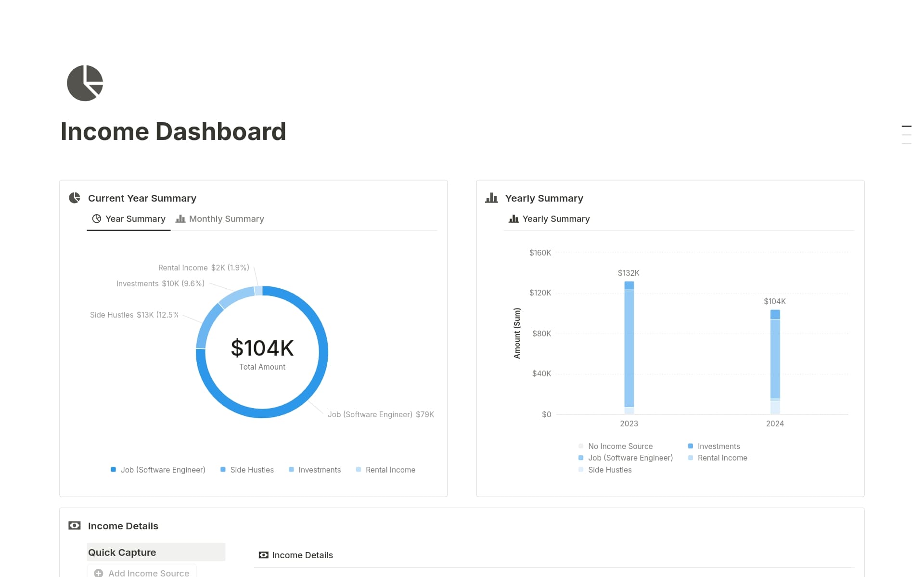The width and height of the screenshot is (924, 577).
Task: Select the Year Summary tab
Action: (135, 218)
